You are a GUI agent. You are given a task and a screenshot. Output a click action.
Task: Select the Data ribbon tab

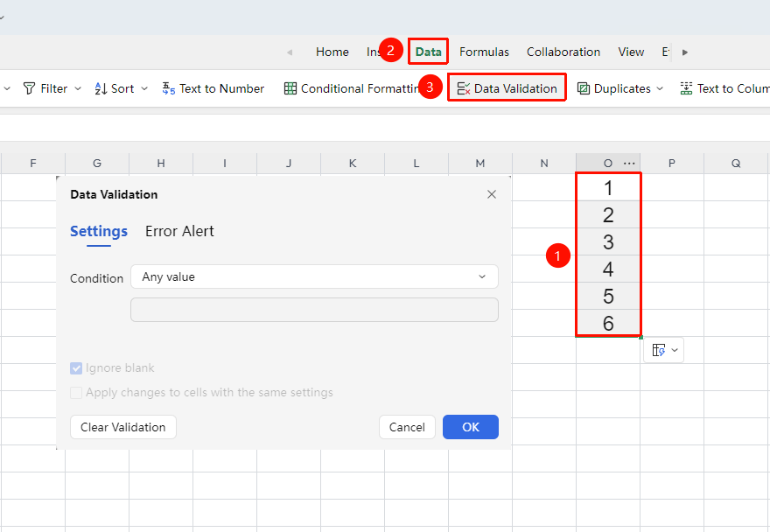point(428,52)
